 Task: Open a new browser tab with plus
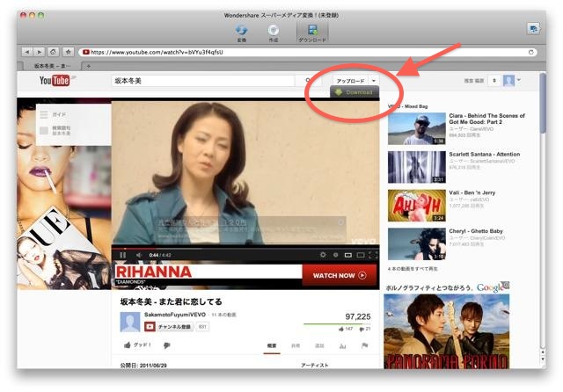[88, 66]
